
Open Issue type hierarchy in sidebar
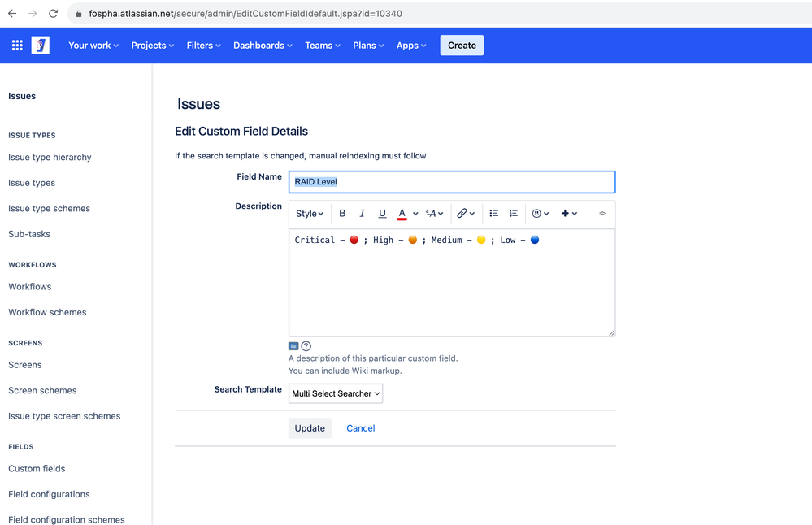click(50, 158)
